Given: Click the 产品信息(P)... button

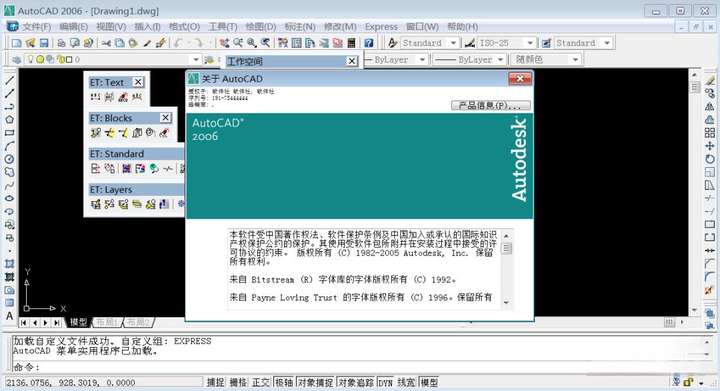Looking at the screenshot, I should 490,106.
